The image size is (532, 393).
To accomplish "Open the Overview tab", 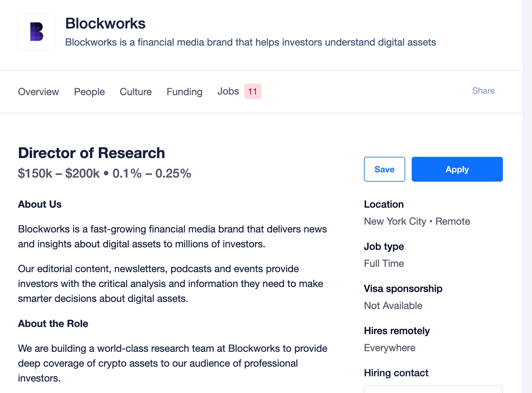I will click(x=38, y=92).
